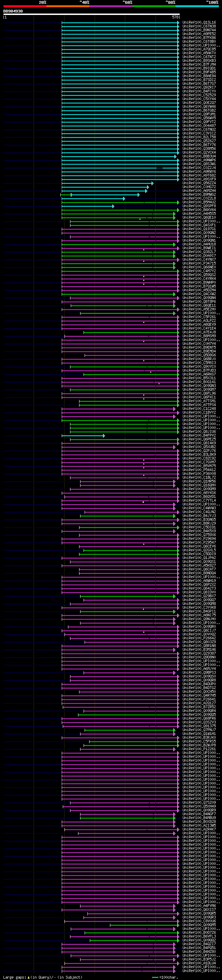Screen dimensions: 222x980
Task: Click the cyan alignment bar for UniRef100_Q56ZZ4
Action: tap(108, 183)
